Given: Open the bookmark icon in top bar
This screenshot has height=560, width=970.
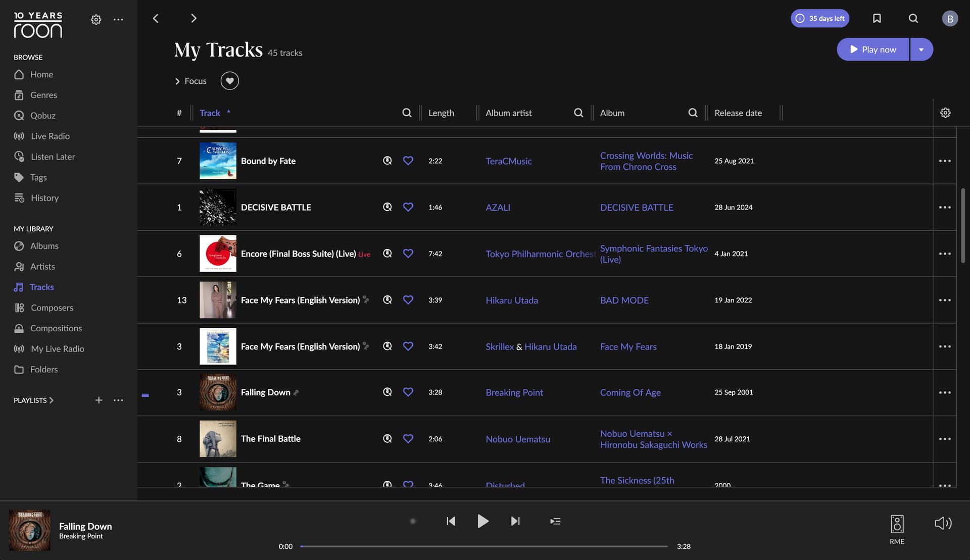Looking at the screenshot, I should pyautogui.click(x=877, y=18).
